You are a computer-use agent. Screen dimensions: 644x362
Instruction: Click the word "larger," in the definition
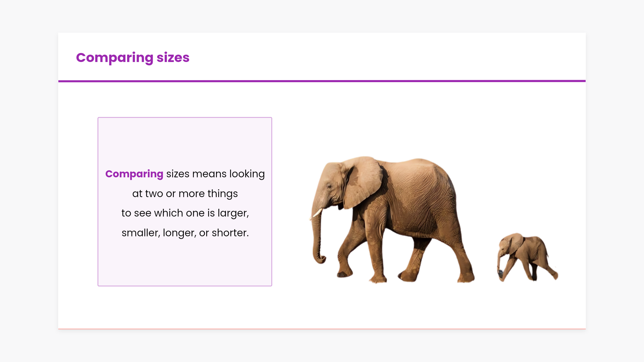tap(233, 213)
